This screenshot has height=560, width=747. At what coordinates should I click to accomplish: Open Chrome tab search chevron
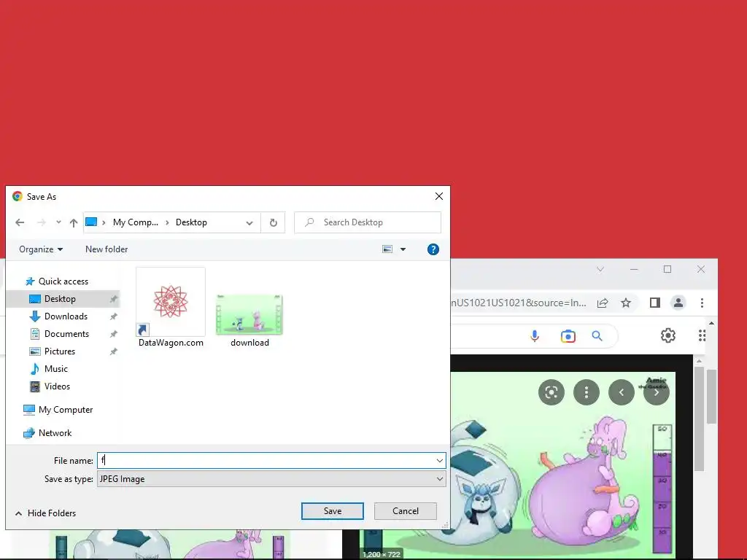click(x=600, y=270)
